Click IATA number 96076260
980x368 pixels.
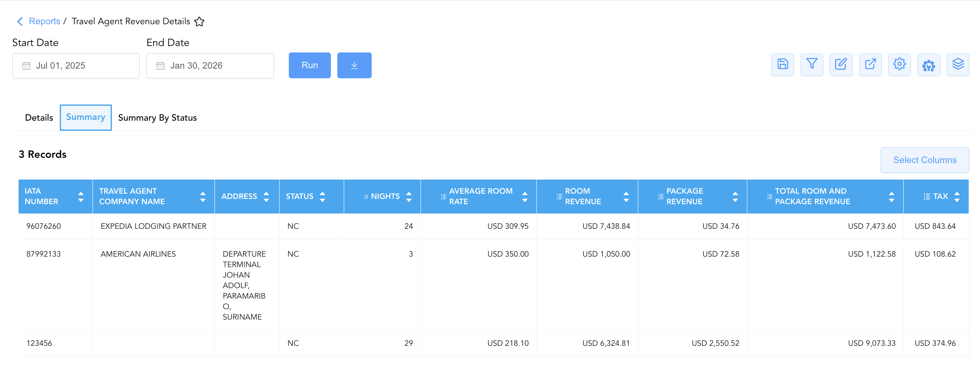[x=44, y=226]
